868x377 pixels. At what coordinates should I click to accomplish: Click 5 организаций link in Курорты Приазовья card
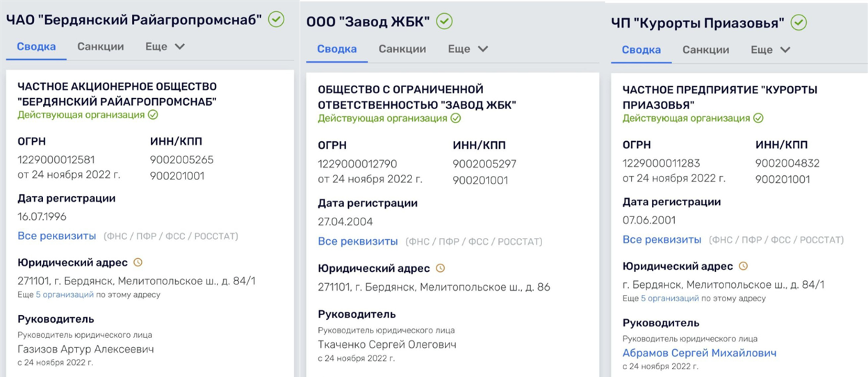[x=669, y=298]
